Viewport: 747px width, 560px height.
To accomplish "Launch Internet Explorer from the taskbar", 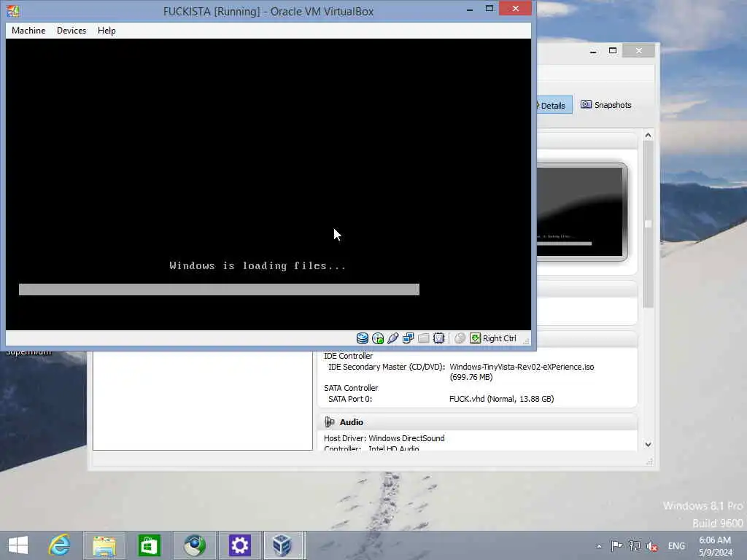I will (60, 545).
